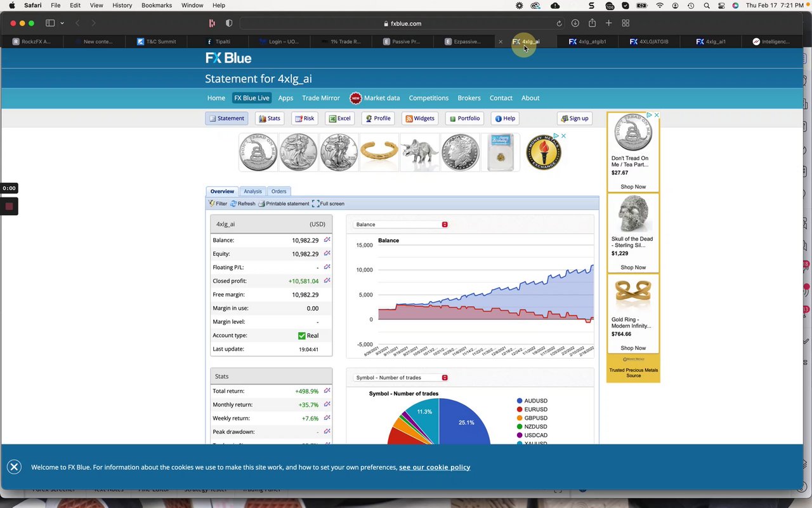812x508 pixels.
Task: Click chart icon next to Total return
Action: [x=327, y=391]
